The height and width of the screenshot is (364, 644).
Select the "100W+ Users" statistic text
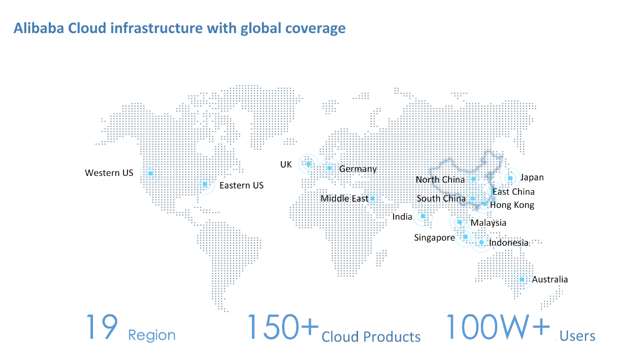(520, 328)
